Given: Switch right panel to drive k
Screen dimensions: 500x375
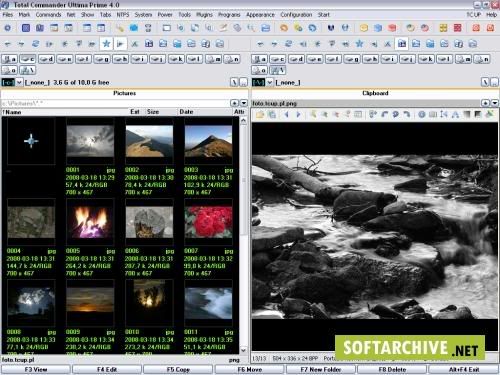Looking at the screenshot, I should [x=427, y=59].
